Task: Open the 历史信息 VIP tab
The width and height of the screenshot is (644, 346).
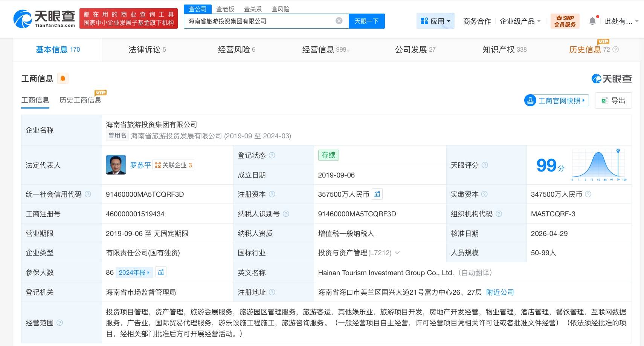Action: pos(589,49)
